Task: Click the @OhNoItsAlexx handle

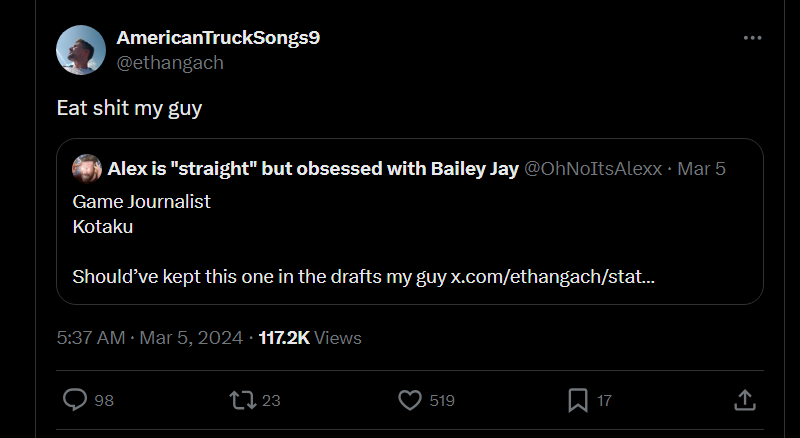Action: click(593, 168)
